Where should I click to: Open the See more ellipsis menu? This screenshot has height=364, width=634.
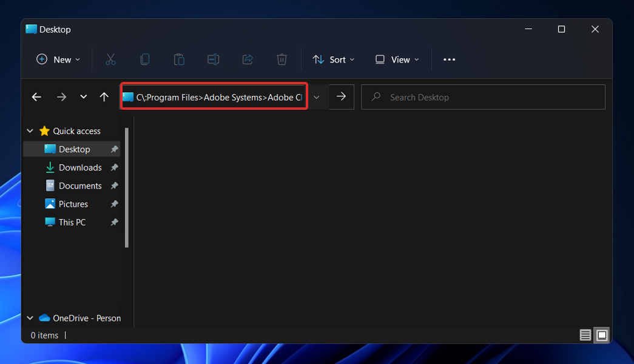(x=449, y=59)
